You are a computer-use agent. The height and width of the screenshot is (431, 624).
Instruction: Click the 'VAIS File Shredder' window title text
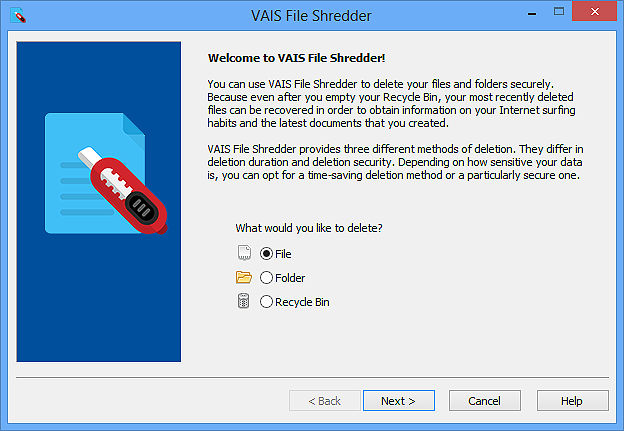click(311, 16)
